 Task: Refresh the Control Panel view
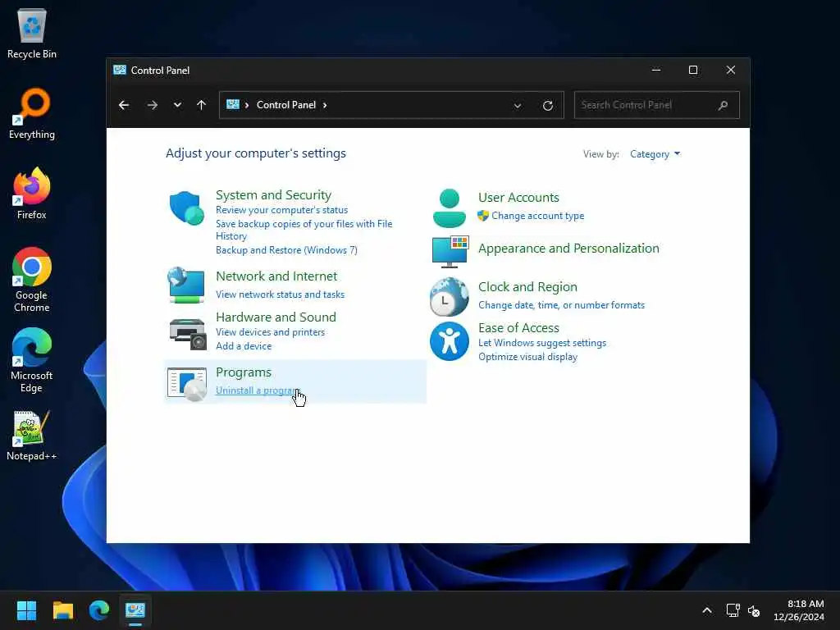[547, 106]
